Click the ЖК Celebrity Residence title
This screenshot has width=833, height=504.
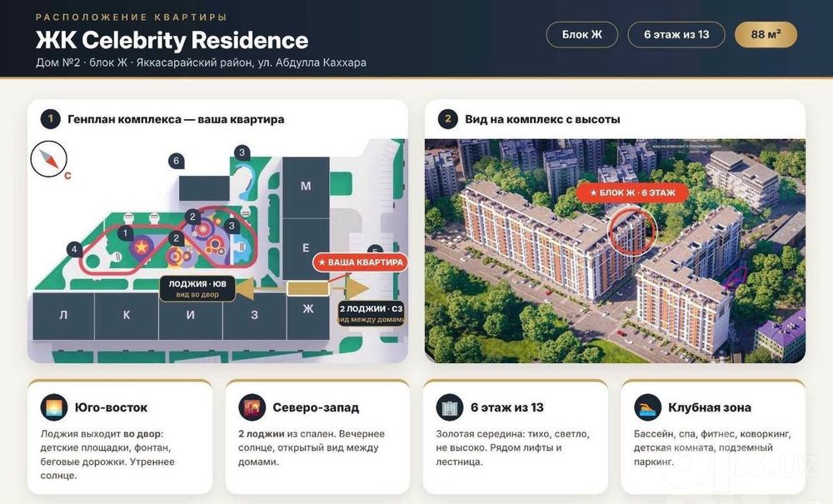click(172, 40)
